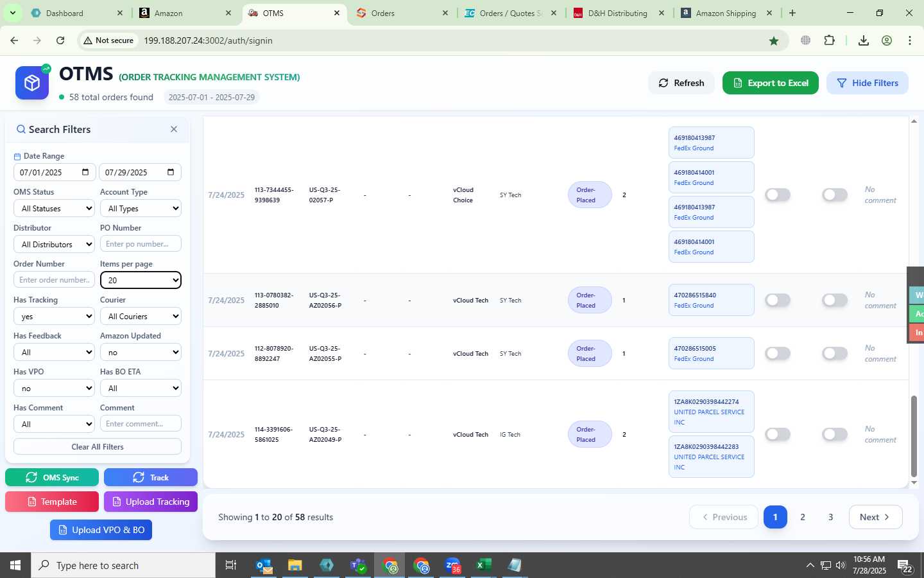Click the Search Filters magnifier icon
Screen dimensions: 924x578
(x=21, y=129)
